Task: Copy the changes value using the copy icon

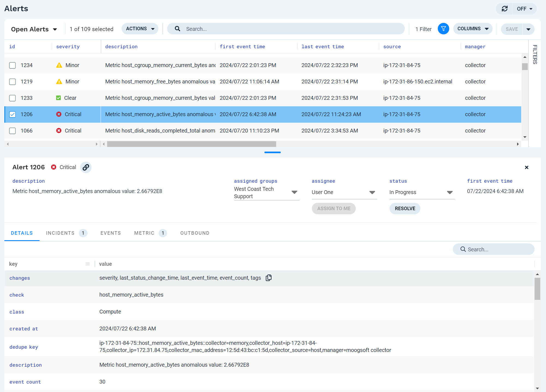Action: coord(269,278)
